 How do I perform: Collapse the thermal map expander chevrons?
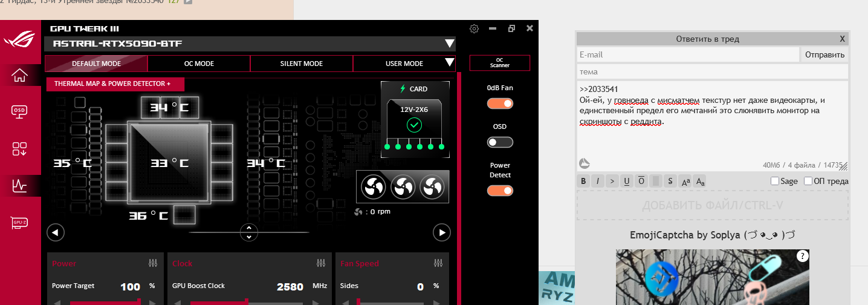249,232
